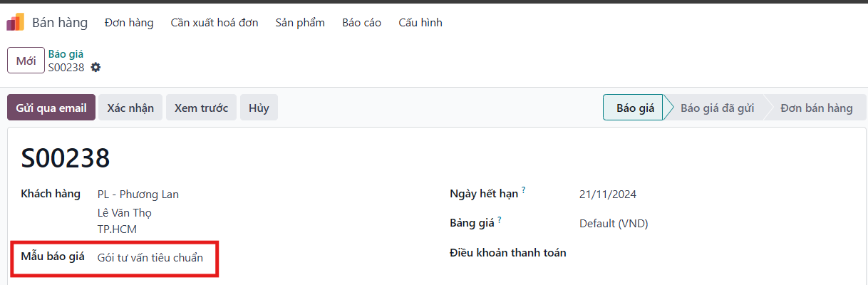Click the Bán hàng app logo icon
This screenshot has height=285, width=868.
tap(15, 22)
